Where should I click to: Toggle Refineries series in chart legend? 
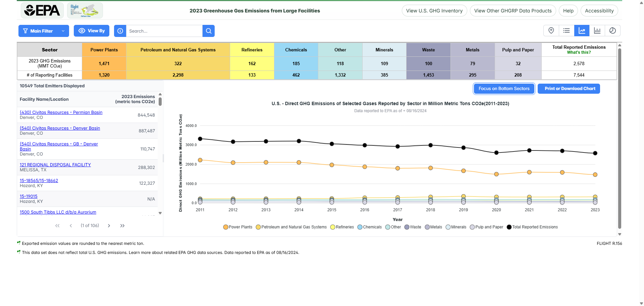(x=342, y=227)
